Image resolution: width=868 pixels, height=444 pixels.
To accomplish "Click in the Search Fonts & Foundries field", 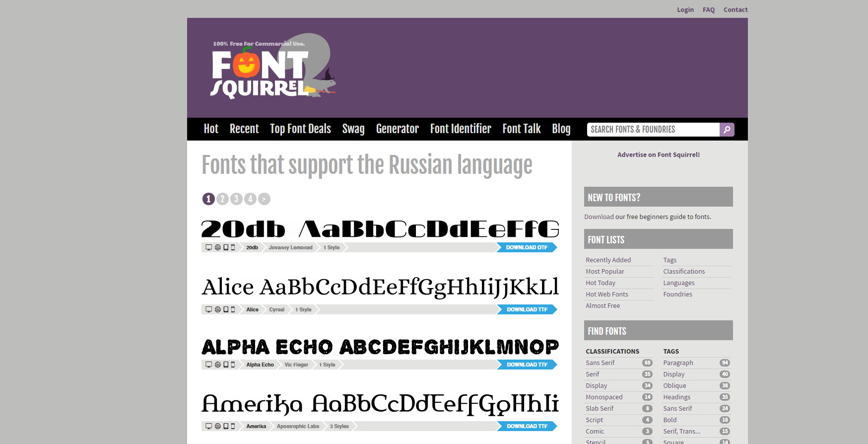I will [x=653, y=130].
